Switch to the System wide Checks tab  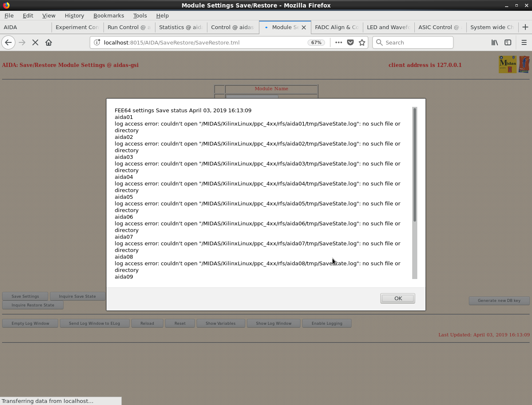click(x=492, y=27)
